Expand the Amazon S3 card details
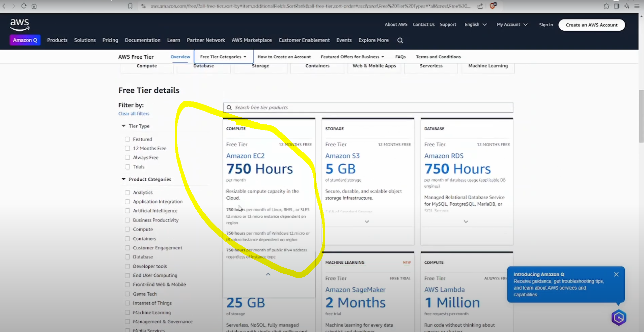Screen dimensions: 644x332 pyautogui.click(x=367, y=221)
